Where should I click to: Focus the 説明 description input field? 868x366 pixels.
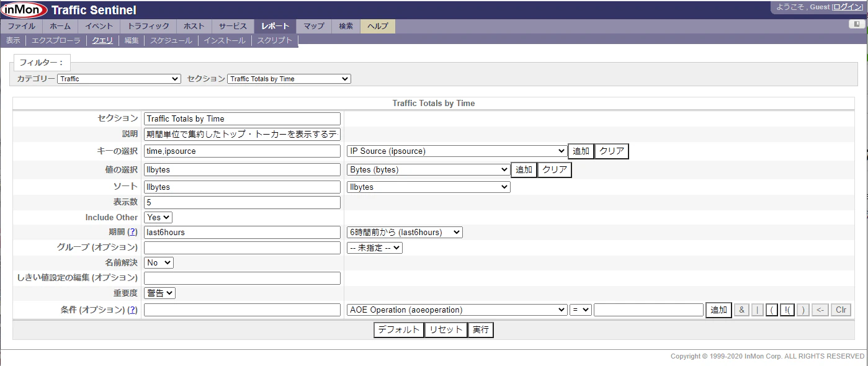[242, 134]
